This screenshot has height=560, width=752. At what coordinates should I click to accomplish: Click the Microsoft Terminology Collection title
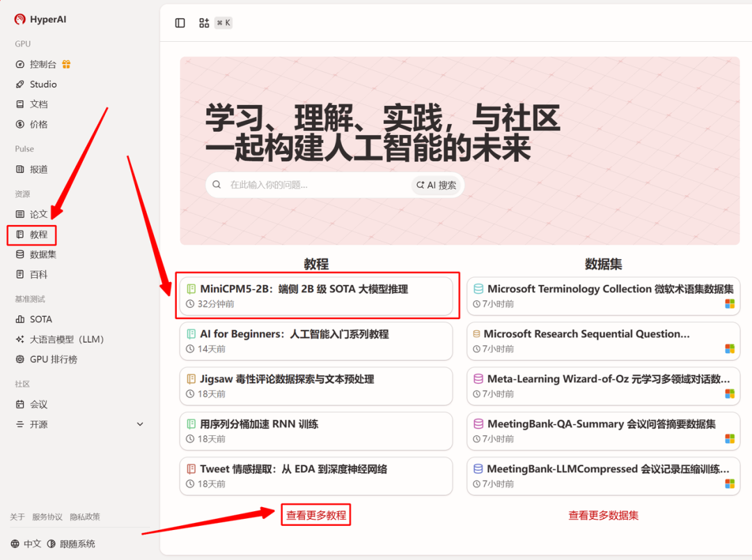(x=611, y=289)
